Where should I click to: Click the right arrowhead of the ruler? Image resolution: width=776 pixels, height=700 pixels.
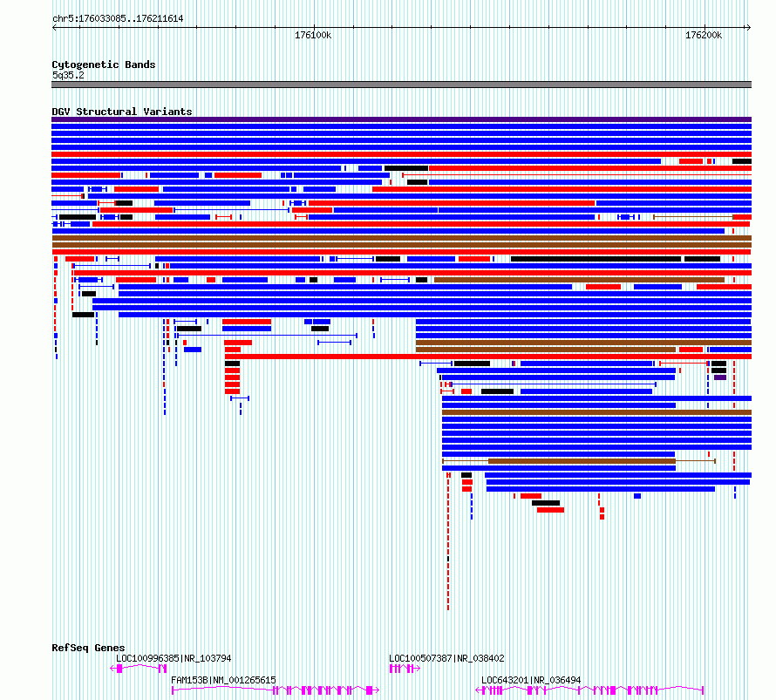[749, 27]
